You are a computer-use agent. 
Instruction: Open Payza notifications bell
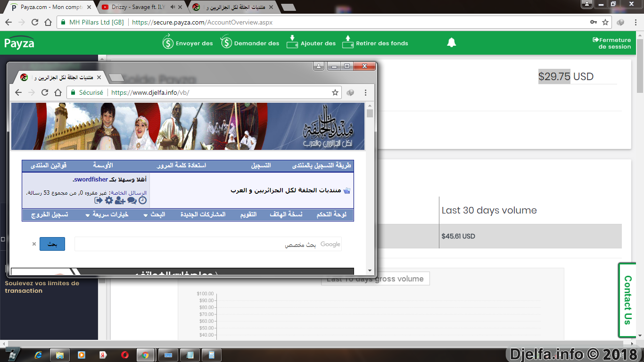(451, 43)
